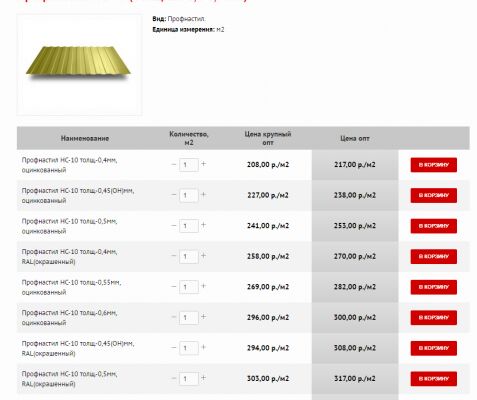Screen dimensions: 477x400
Task: Increase quantity for 0,45(ОН)мм RAL(окрашенный) row
Action: [204, 347]
